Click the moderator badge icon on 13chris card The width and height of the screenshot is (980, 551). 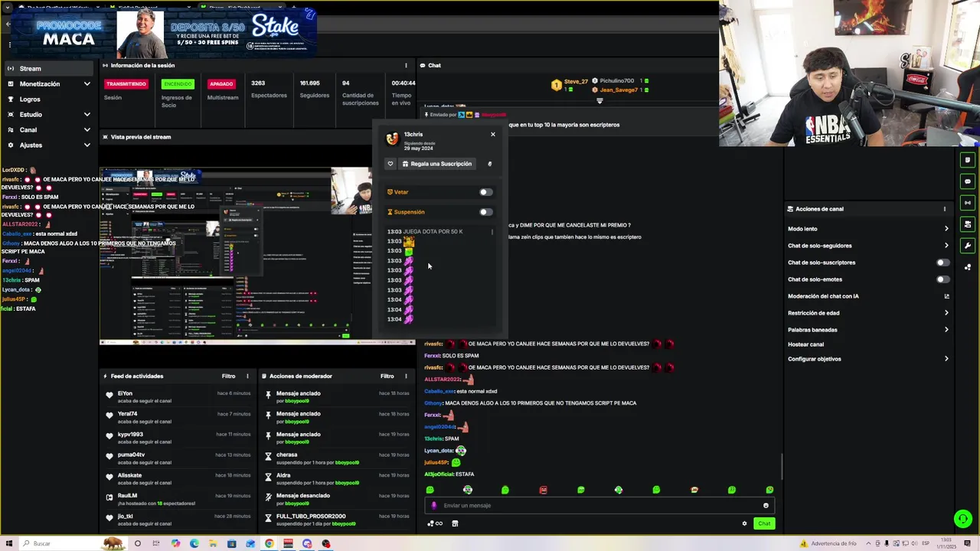490,164
